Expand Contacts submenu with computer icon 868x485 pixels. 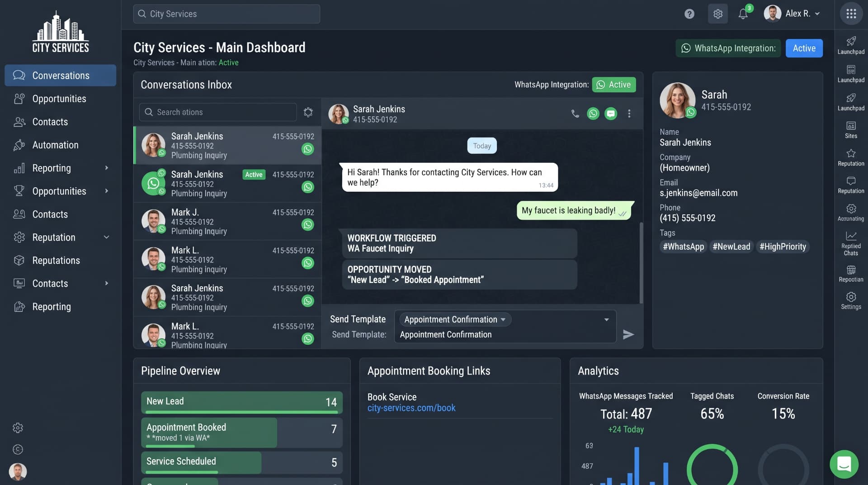pyautogui.click(x=107, y=283)
